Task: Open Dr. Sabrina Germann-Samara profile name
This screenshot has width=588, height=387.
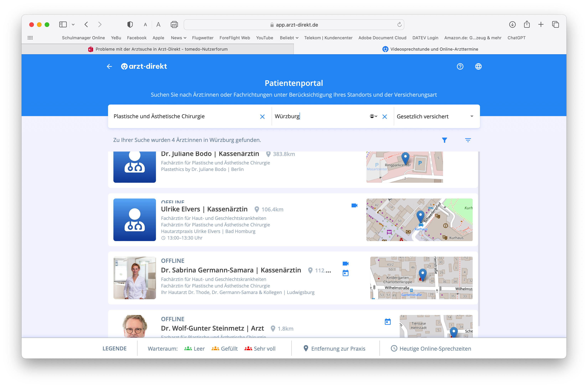Action: pyautogui.click(x=231, y=270)
